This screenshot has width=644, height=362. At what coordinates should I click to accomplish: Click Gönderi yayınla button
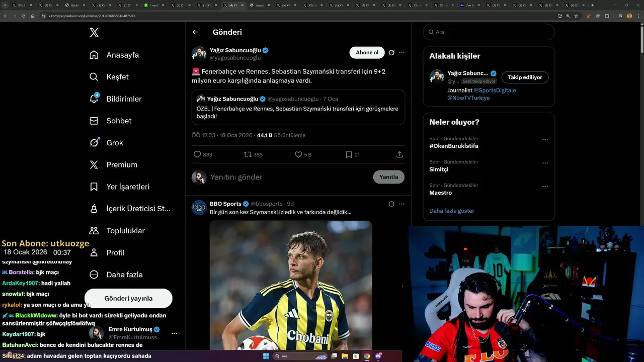coord(128,298)
